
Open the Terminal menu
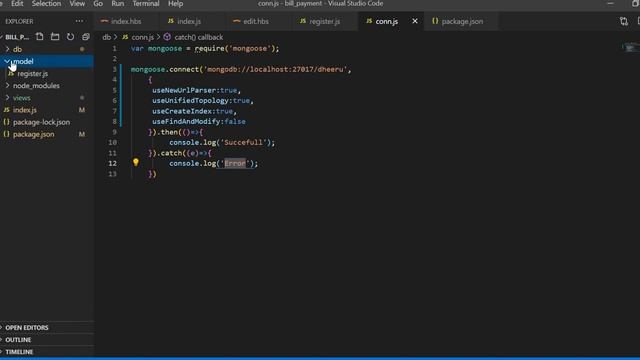coord(146,4)
